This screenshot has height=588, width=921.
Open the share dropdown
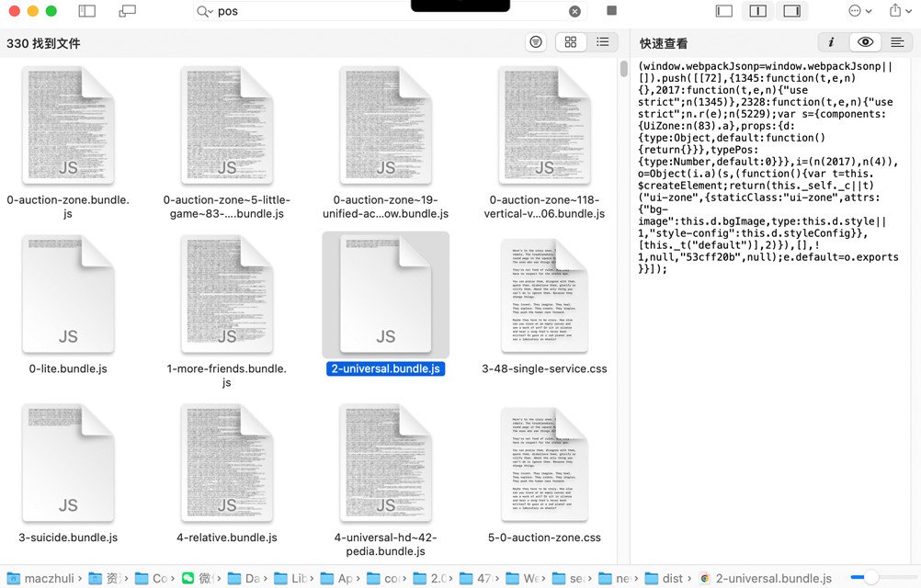point(900,10)
